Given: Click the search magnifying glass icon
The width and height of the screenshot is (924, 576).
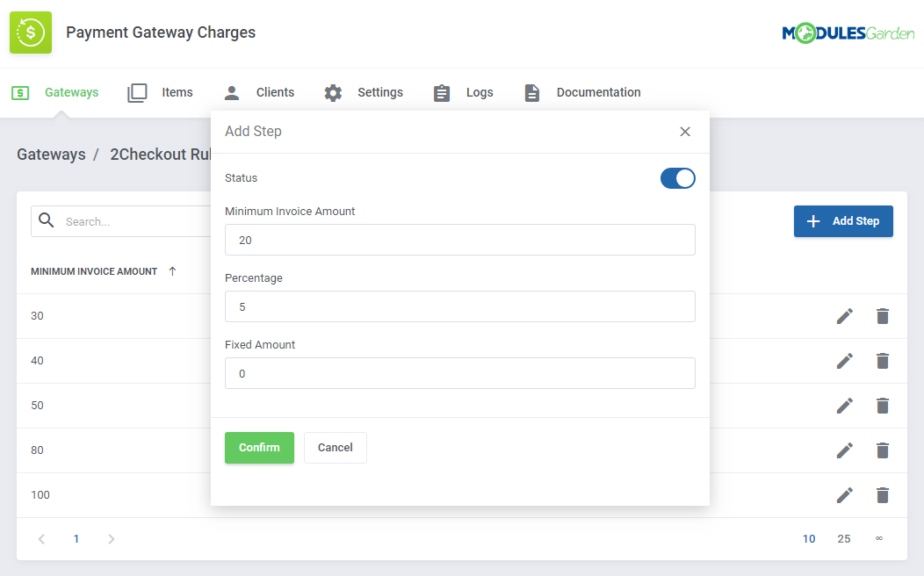Looking at the screenshot, I should pos(46,220).
